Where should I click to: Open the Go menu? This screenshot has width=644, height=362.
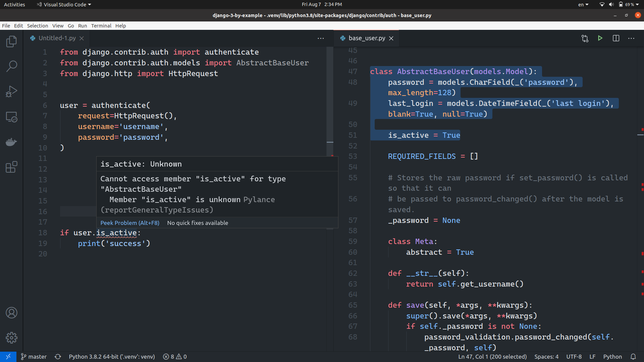(x=71, y=26)
